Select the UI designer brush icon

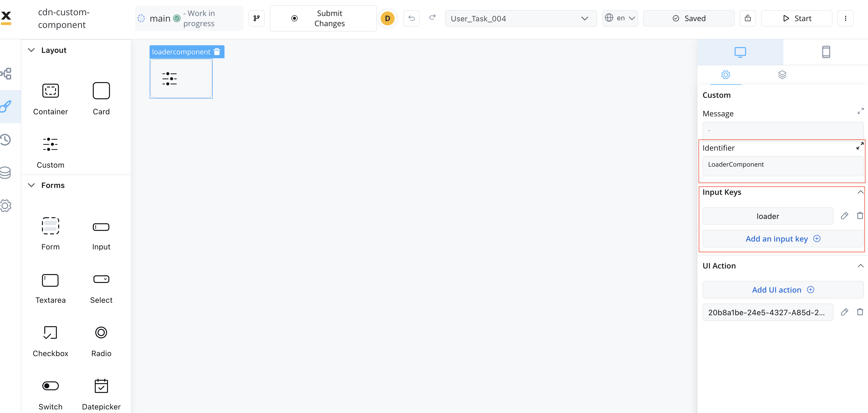click(6, 106)
